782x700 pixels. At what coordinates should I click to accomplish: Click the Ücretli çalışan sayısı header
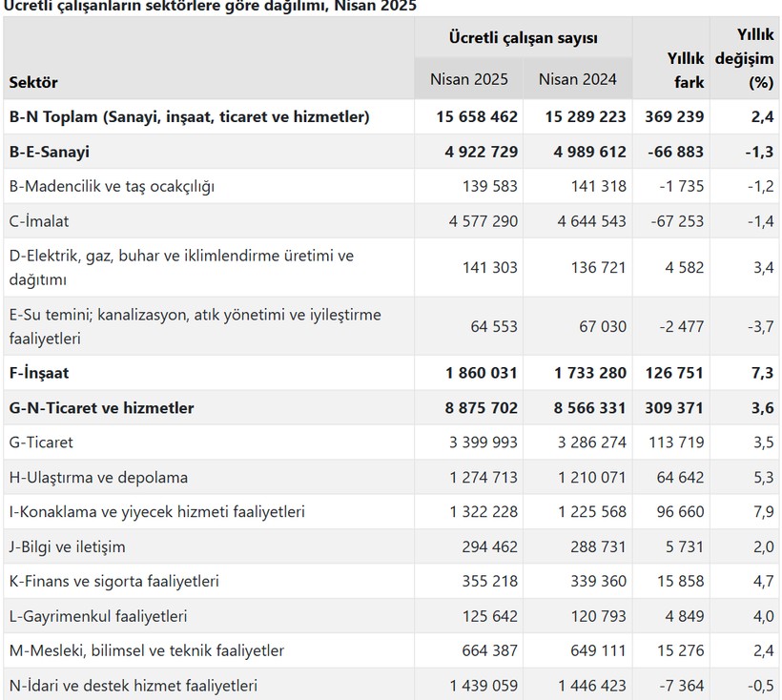point(524,38)
